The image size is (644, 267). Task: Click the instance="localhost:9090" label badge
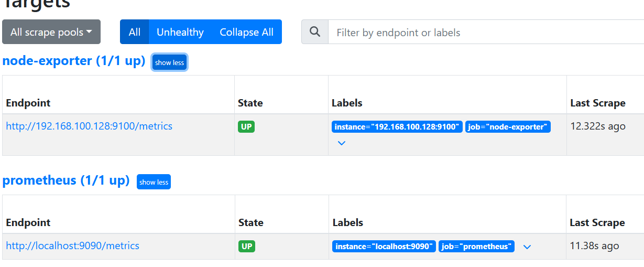coord(384,247)
